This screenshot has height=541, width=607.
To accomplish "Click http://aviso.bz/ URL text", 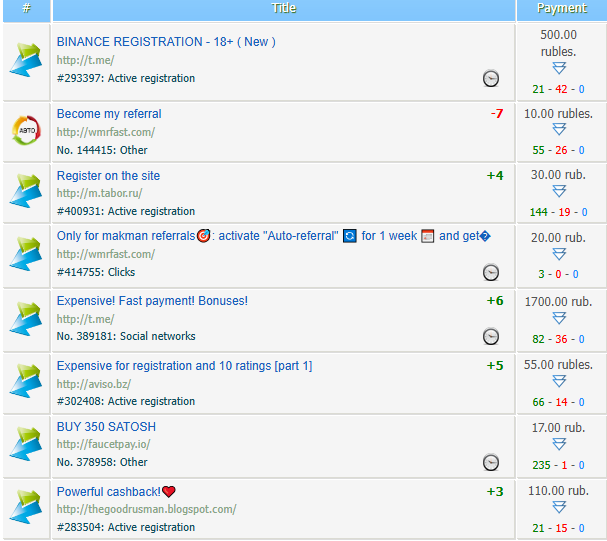I will [x=94, y=384].
